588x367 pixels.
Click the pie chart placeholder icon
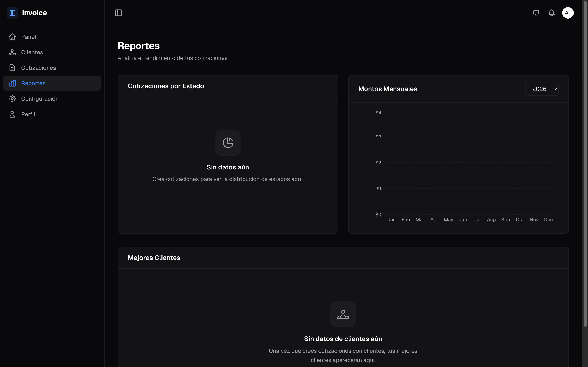pos(228,143)
